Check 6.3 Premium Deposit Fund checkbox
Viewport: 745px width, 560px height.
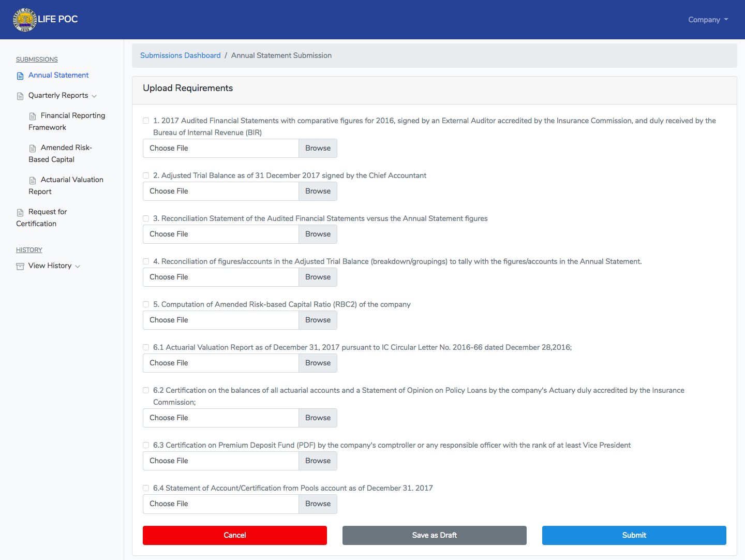(x=146, y=445)
